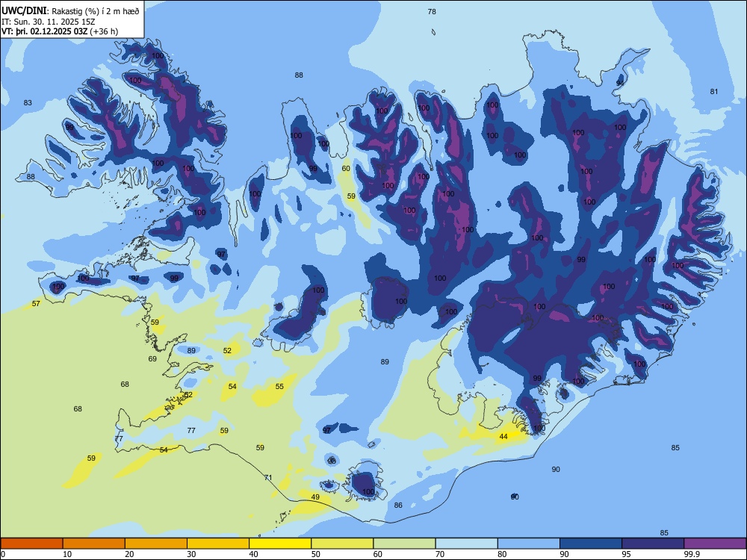
Task: Click the '94' humidity value on the map
Action: point(620,83)
